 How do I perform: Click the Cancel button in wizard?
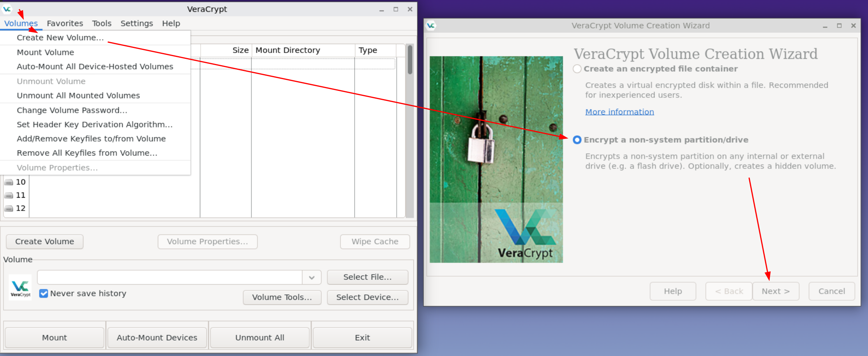832,291
